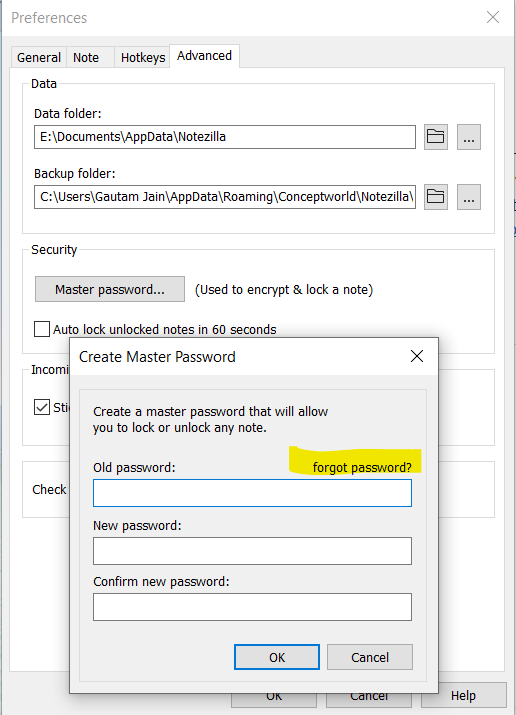516x715 pixels.
Task: Cancel the Create Master Password dialog
Action: click(x=370, y=657)
